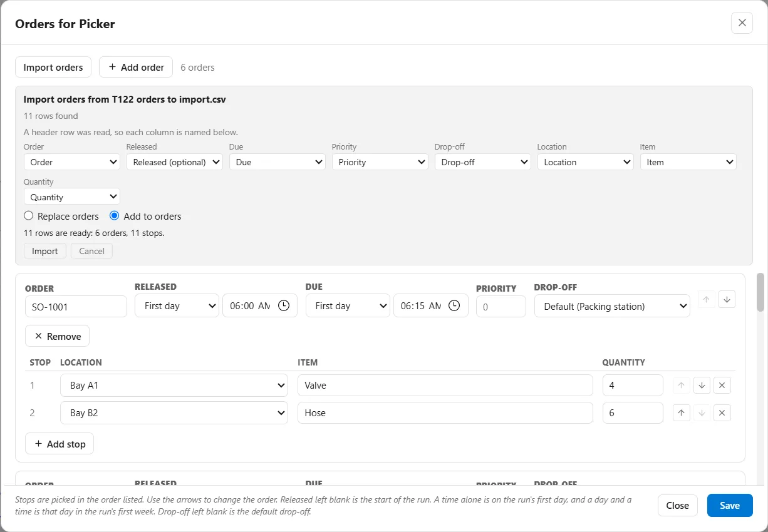Click '11 rows are ready: 6 orders, 11 stops.'
This screenshot has width=768, height=532.
click(x=94, y=233)
